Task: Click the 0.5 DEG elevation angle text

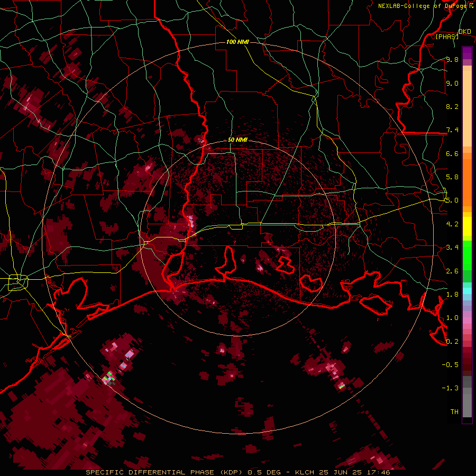Action: (x=264, y=472)
